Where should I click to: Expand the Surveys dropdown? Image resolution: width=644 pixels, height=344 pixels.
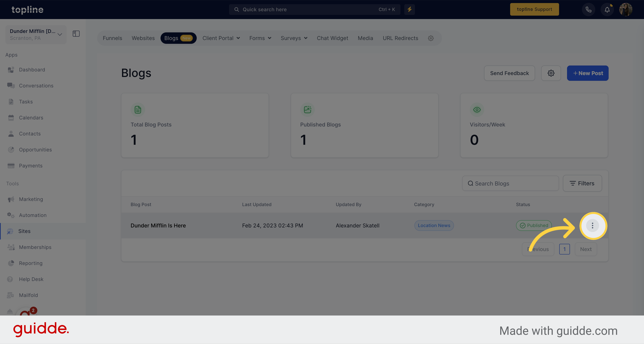(294, 38)
